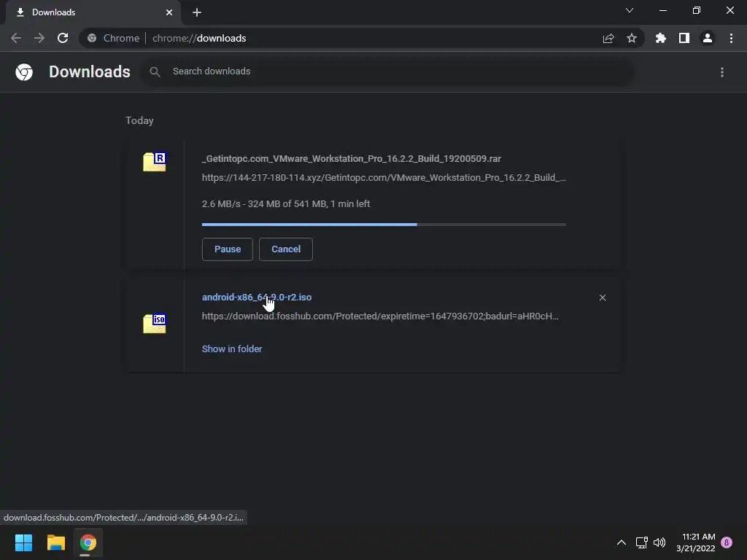Open the fosshub download source URL
747x560 pixels.
380,316
